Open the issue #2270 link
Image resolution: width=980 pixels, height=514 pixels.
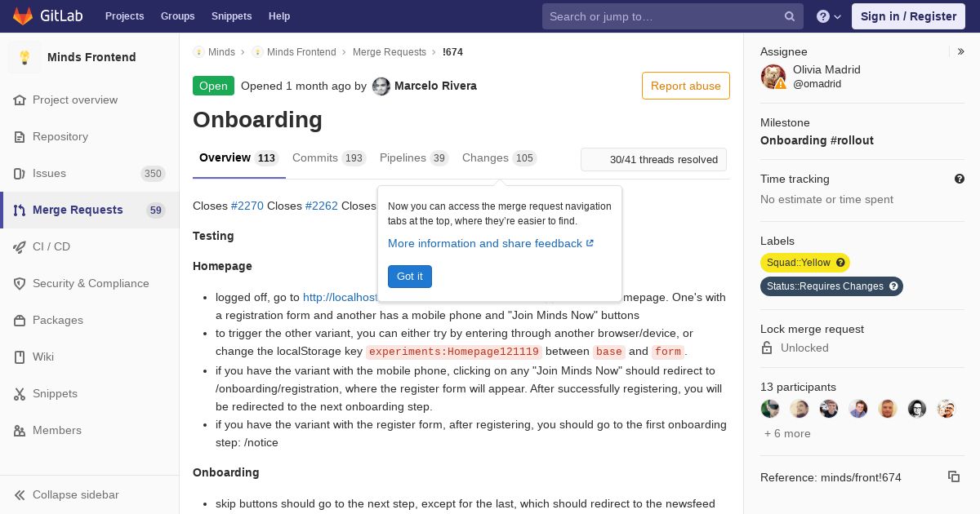[247, 206]
